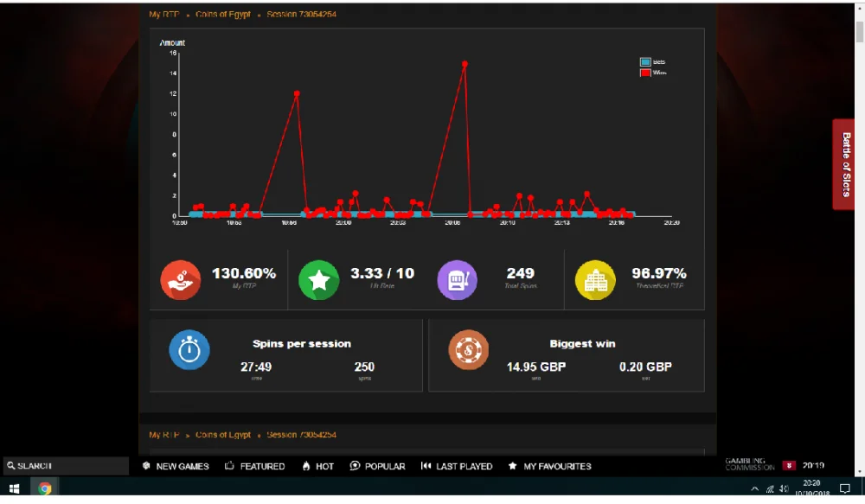This screenshot has width=865, height=504.
Task: Click the 3.33 / 10 hit rate value
Action: click(382, 273)
